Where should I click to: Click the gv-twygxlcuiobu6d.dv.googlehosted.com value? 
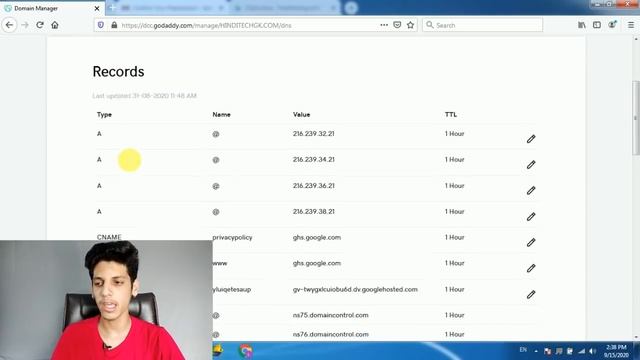pos(355,289)
